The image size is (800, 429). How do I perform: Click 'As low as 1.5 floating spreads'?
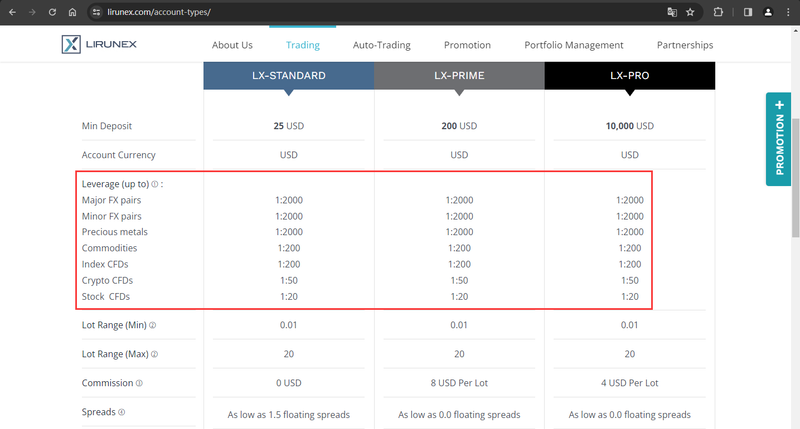pos(289,415)
